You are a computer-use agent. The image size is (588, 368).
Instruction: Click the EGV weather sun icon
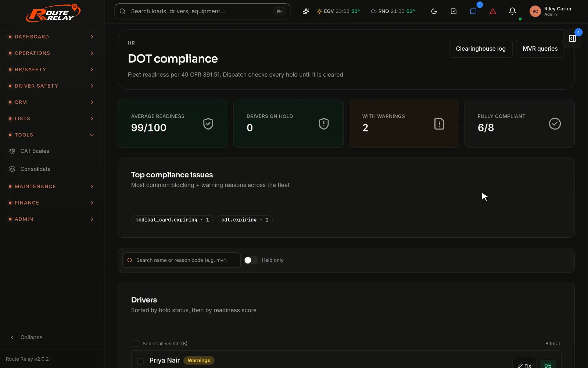[319, 11]
